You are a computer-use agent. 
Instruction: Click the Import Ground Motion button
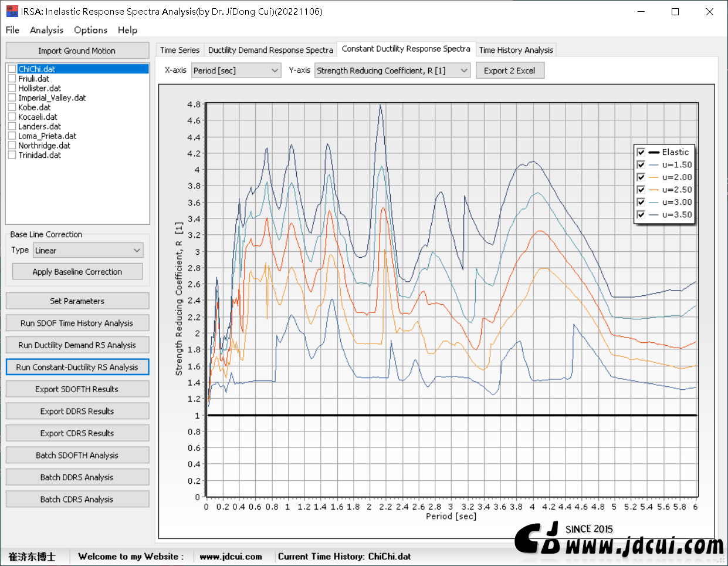pos(77,50)
